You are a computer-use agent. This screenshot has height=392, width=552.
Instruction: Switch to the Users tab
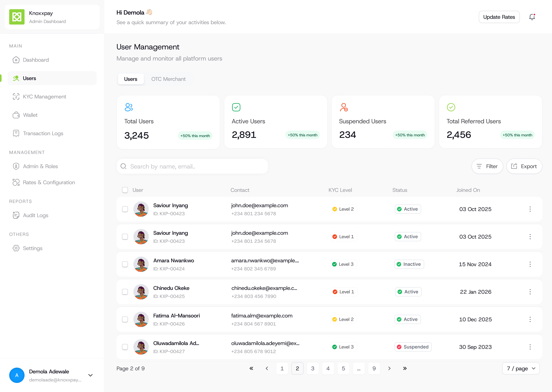point(131,79)
